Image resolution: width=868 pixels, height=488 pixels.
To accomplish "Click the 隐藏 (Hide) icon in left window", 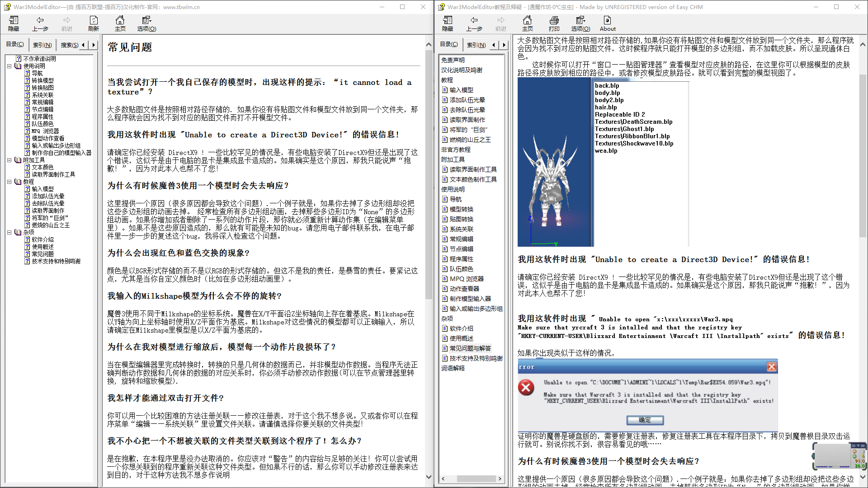I will (x=14, y=23).
